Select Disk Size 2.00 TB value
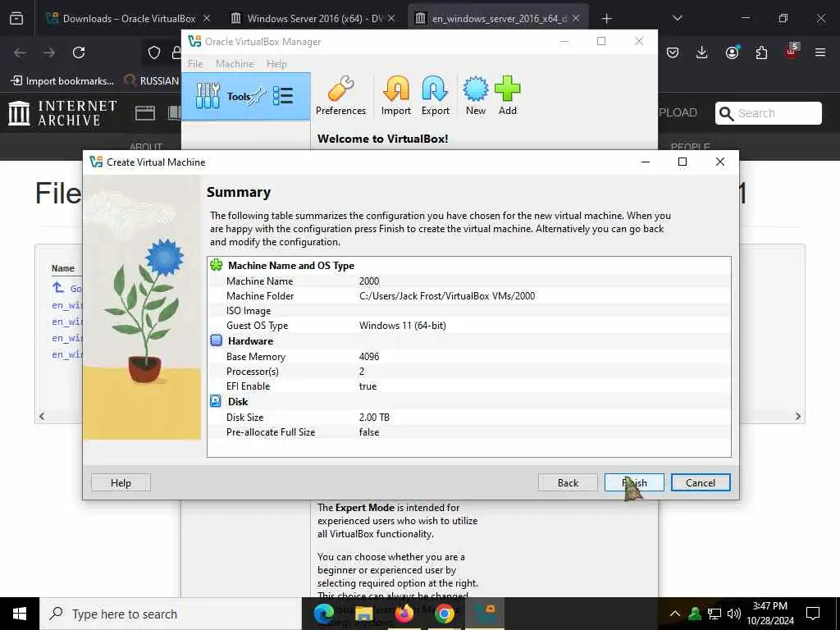 374,418
